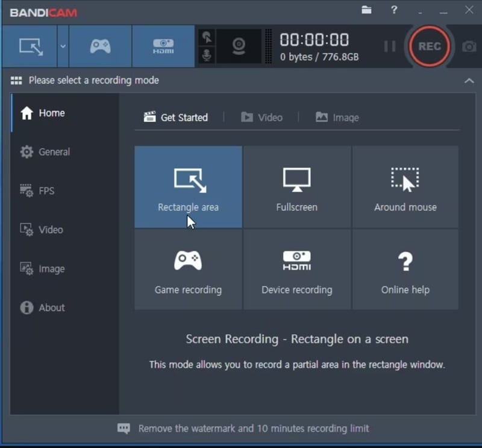
Task: Choose the Fullscreen recording mode tile
Action: click(297, 186)
